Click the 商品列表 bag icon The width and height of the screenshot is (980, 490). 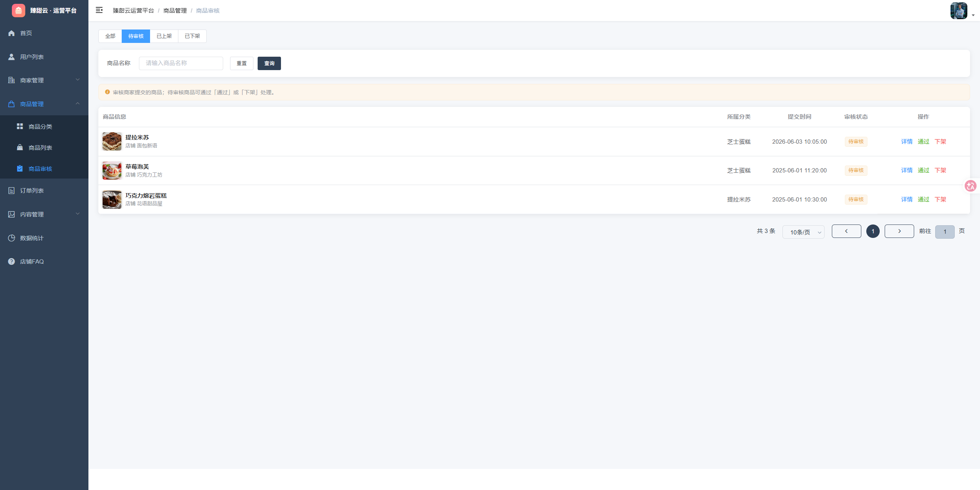coord(20,147)
